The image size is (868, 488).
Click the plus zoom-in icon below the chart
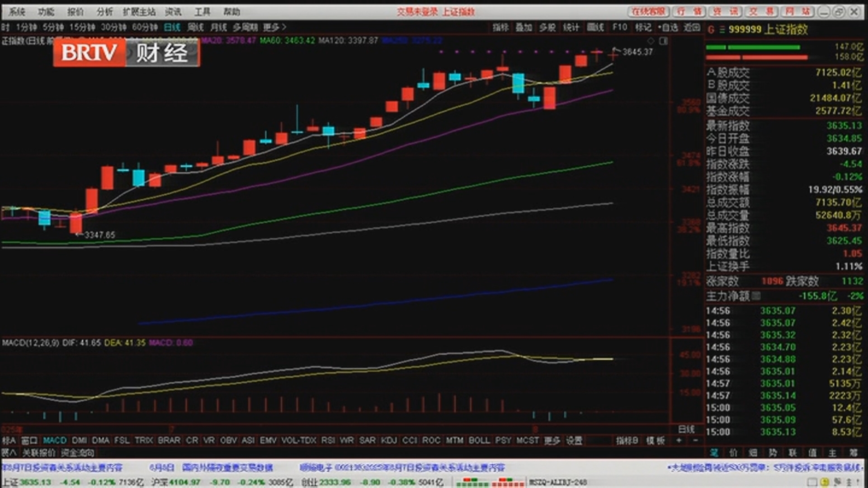[679, 440]
